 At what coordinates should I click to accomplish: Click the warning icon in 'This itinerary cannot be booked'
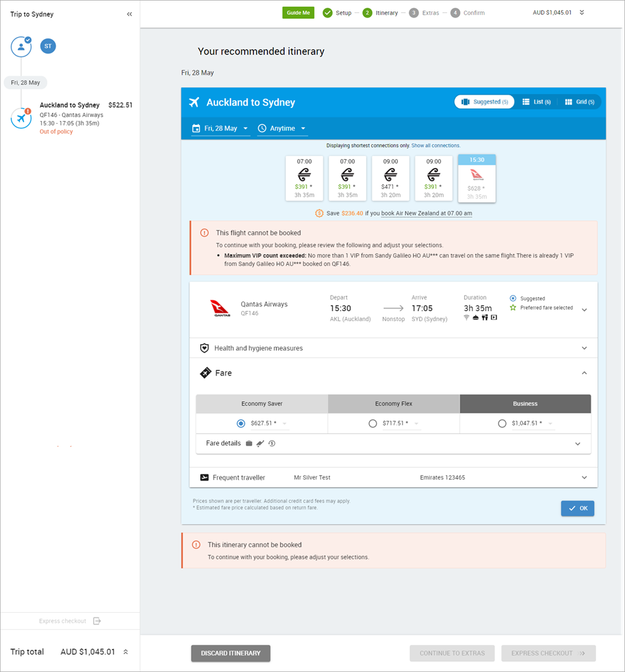click(x=196, y=545)
